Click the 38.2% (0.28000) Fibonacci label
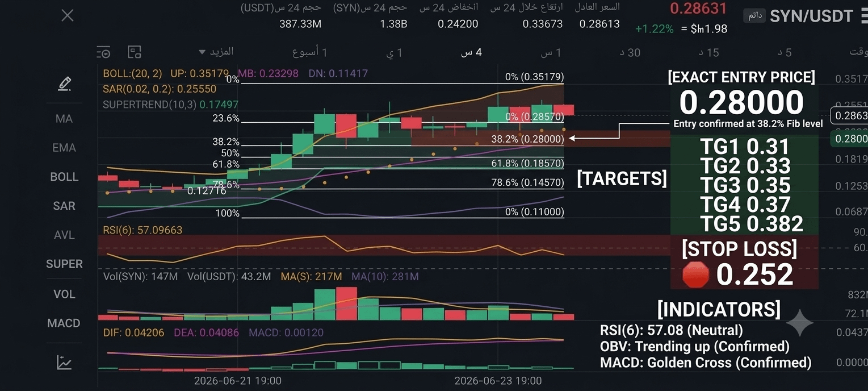 527,139
